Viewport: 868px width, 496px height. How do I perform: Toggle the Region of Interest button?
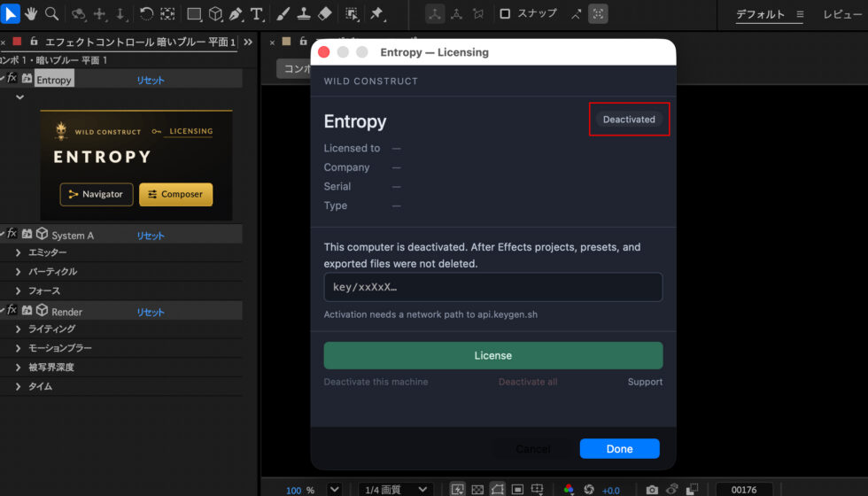coord(517,489)
